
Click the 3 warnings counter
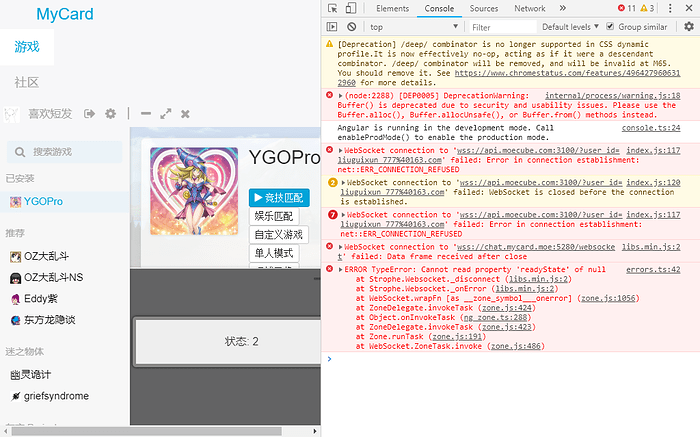pos(647,8)
